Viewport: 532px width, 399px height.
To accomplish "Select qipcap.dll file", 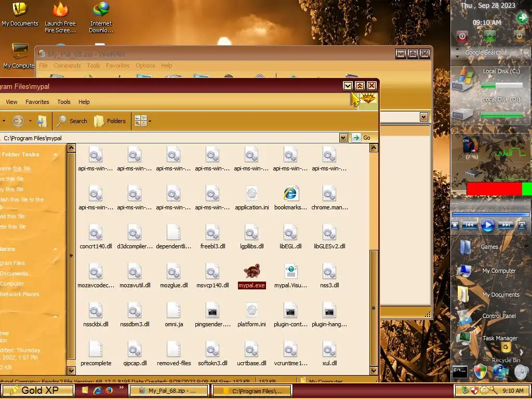I will point(135,354).
